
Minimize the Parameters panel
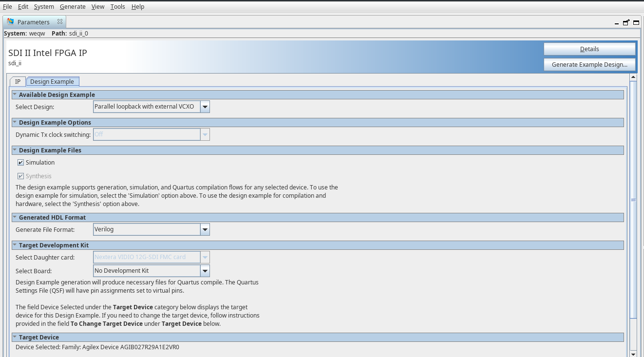point(617,23)
